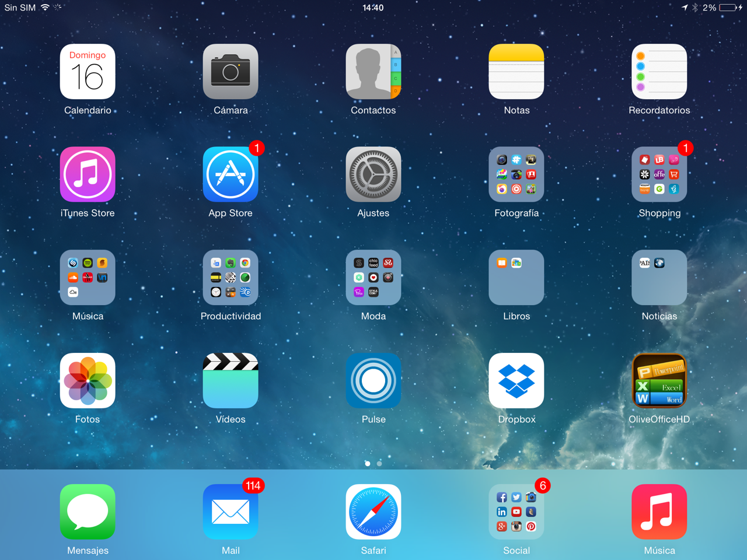Open the Social folder in the dock
The image size is (747, 560).
(x=516, y=512)
